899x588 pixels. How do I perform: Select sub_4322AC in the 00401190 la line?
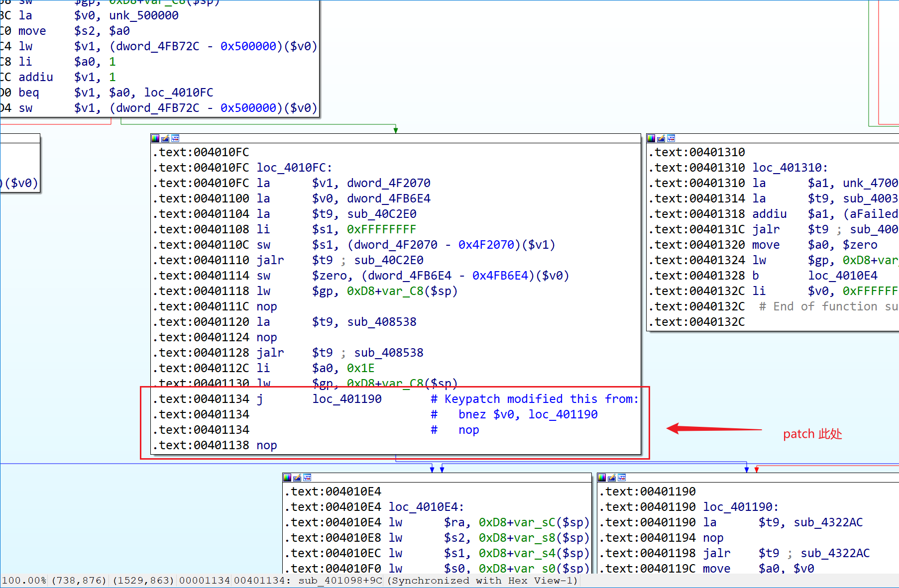(828, 522)
